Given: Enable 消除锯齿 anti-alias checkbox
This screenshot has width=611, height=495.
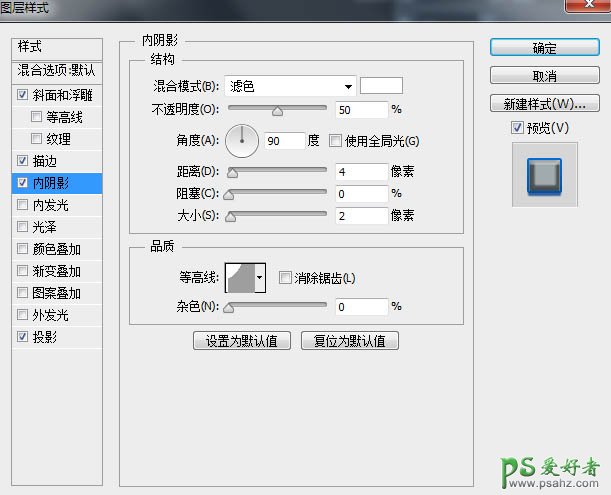Looking at the screenshot, I should tap(285, 278).
